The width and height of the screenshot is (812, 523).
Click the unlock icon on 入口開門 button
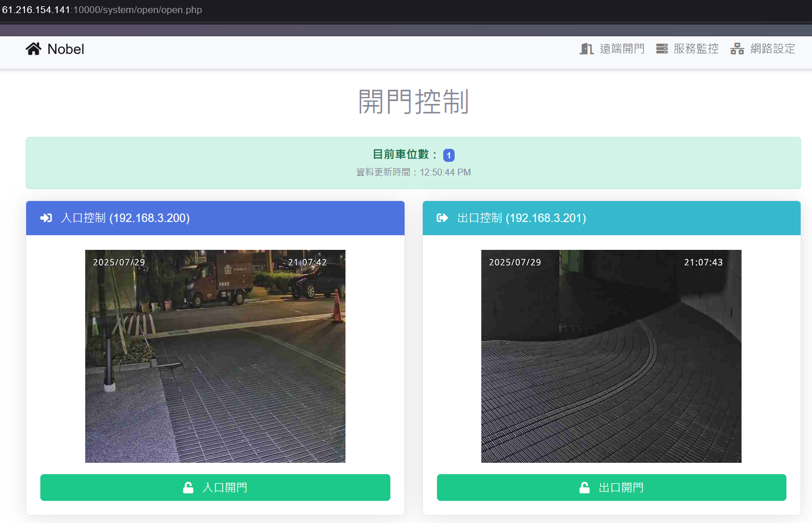[188, 487]
